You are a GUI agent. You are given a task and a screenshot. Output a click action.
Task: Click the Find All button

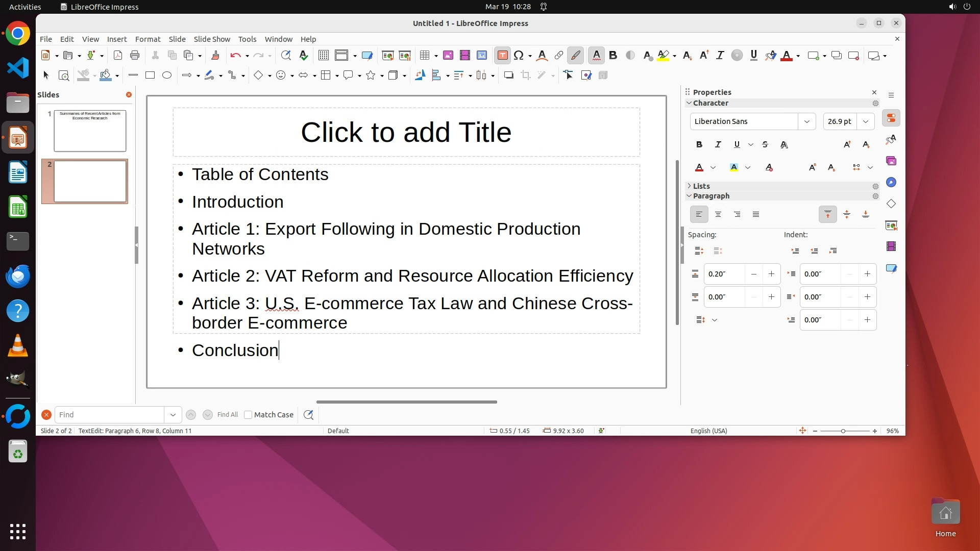pyautogui.click(x=227, y=415)
